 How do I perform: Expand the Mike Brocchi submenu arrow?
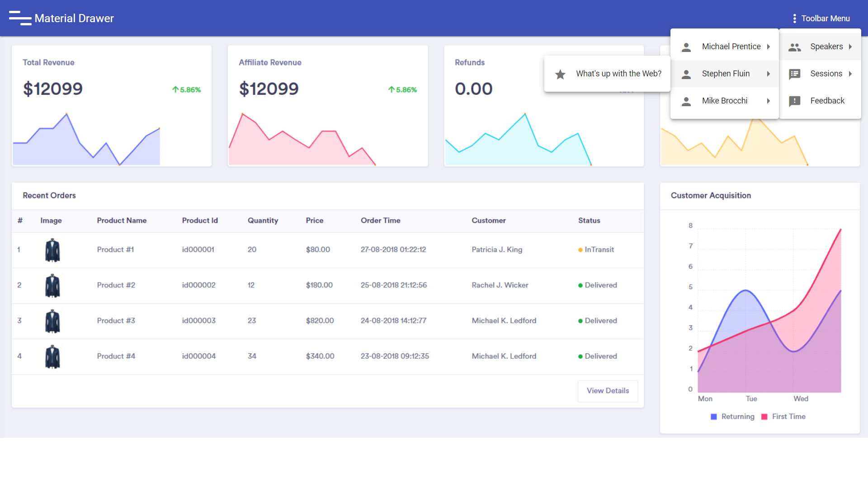[x=768, y=101]
